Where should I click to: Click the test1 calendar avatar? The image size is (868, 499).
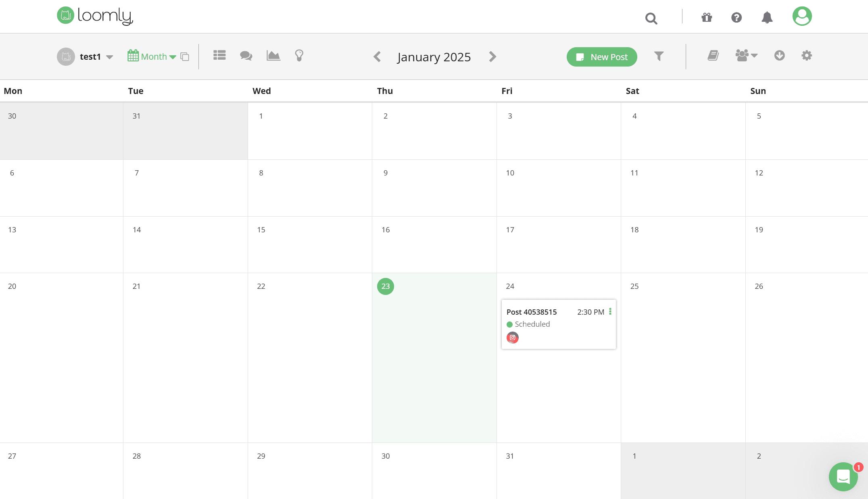(x=66, y=56)
